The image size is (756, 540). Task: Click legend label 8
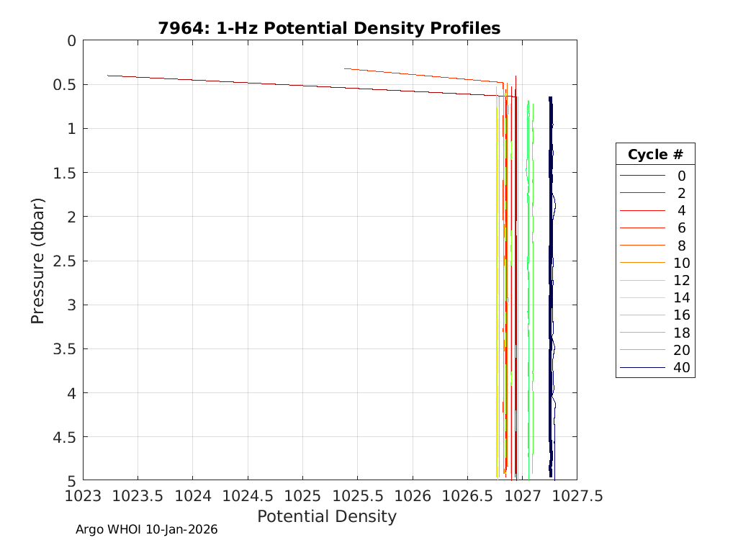pyautogui.click(x=680, y=246)
